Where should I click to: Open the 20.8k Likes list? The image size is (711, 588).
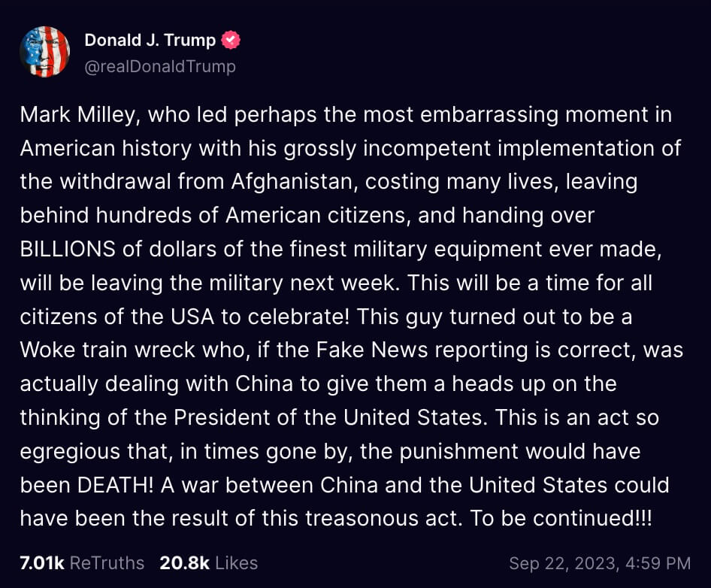(208, 563)
